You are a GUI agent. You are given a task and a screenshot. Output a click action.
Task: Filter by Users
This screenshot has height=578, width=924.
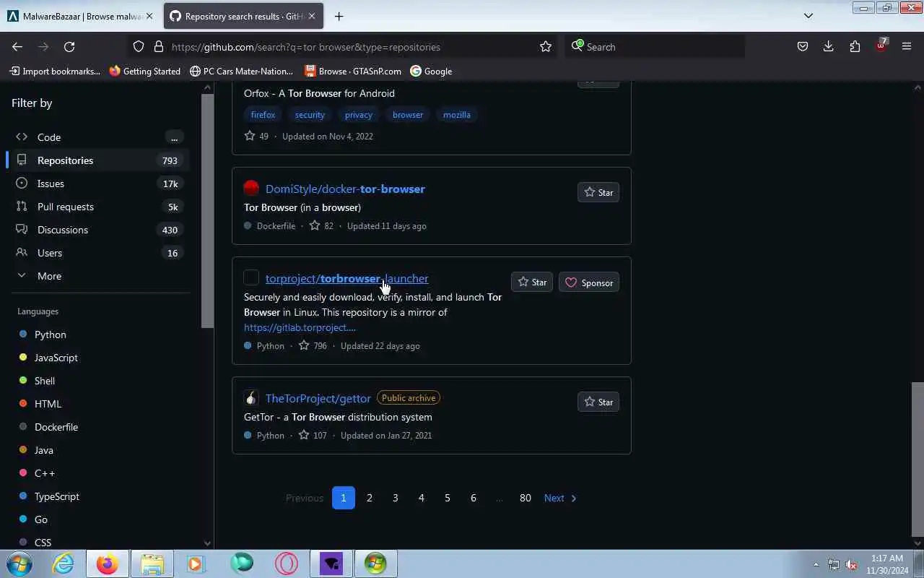pos(100,253)
